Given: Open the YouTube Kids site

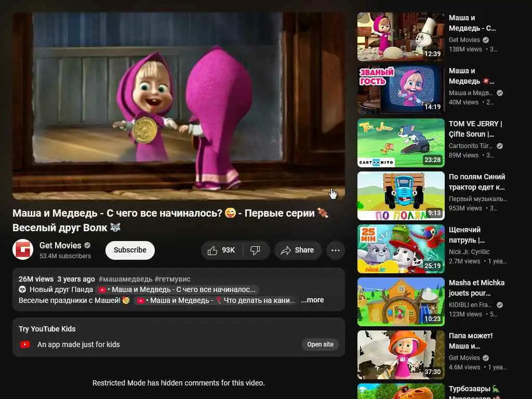Looking at the screenshot, I should (x=320, y=344).
